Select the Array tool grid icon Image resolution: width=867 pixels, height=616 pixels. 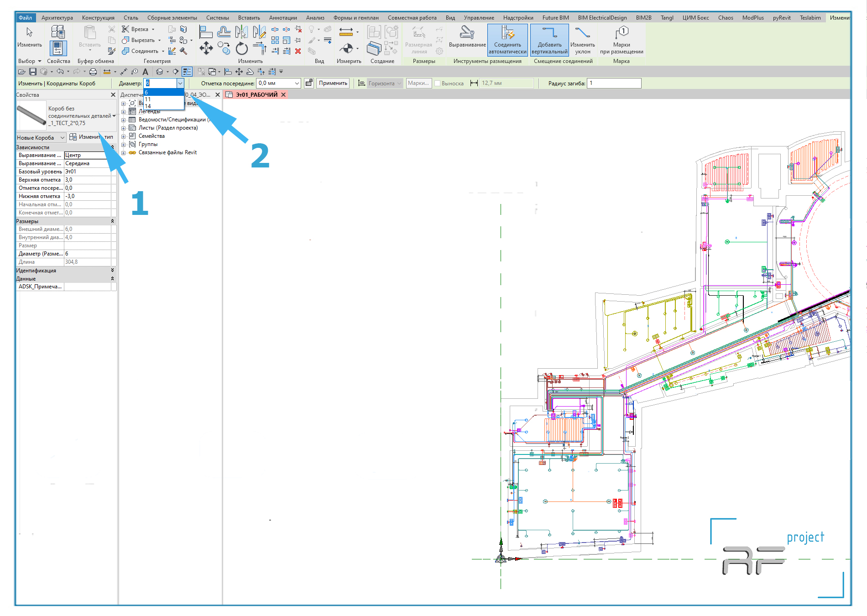click(275, 40)
